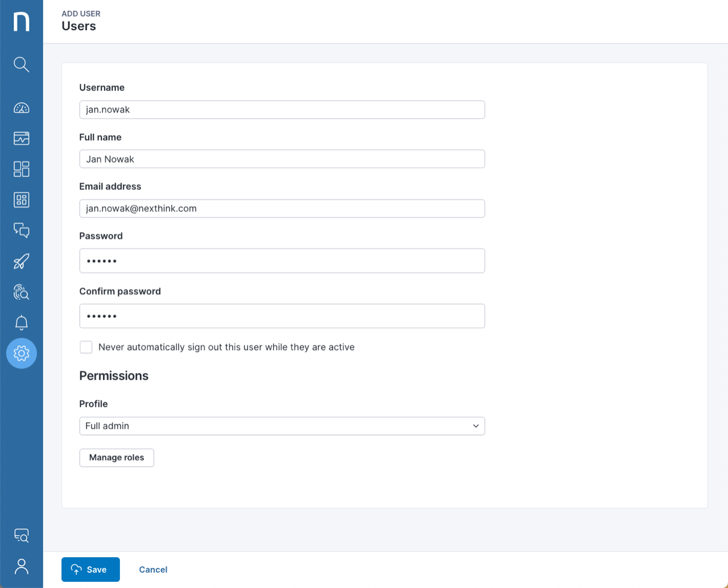Select the Users page heading

pos(79,26)
